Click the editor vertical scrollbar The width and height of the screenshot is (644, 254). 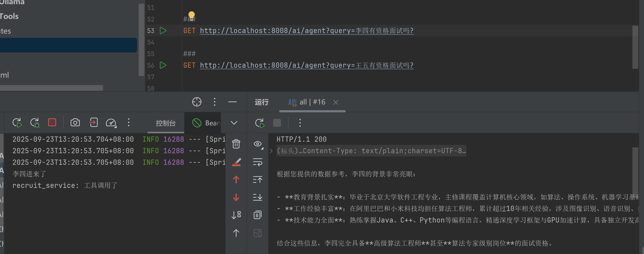[x=635, y=47]
